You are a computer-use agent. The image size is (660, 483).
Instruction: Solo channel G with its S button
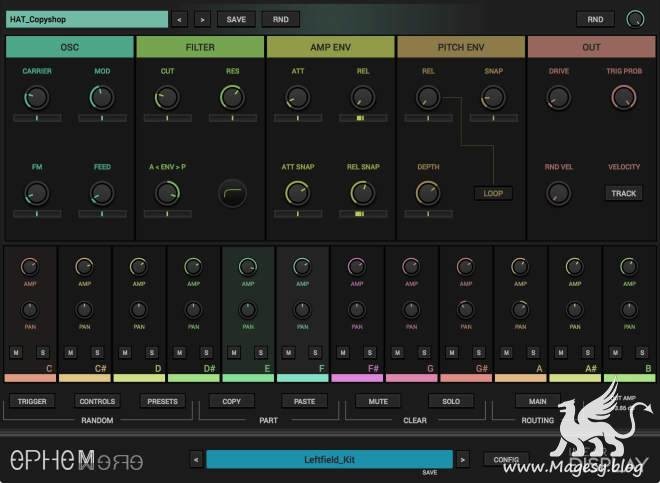424,352
